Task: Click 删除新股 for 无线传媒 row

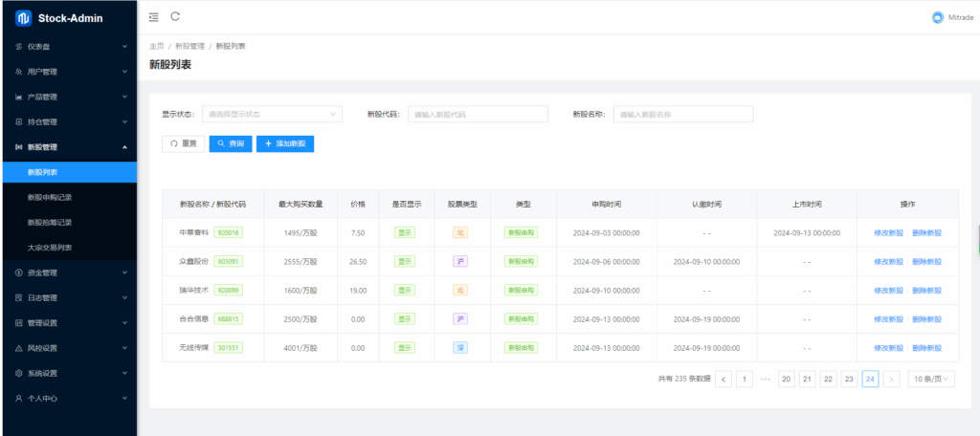Action: (926, 348)
